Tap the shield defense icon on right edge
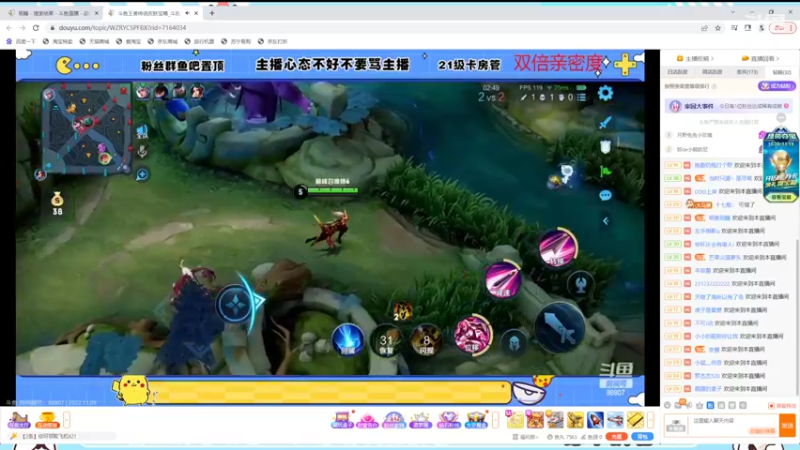Screen dimensions: 800x450 point(605,147)
